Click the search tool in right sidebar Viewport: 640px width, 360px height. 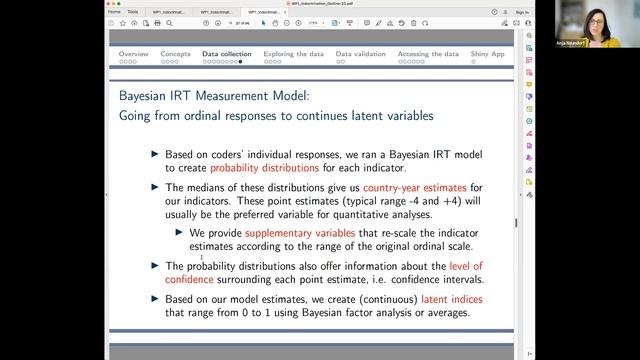529,36
